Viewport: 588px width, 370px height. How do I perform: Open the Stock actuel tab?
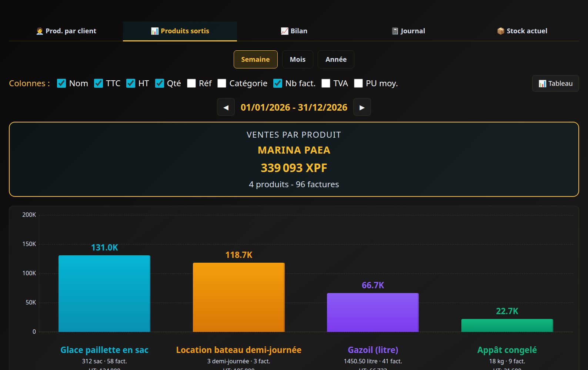click(522, 31)
